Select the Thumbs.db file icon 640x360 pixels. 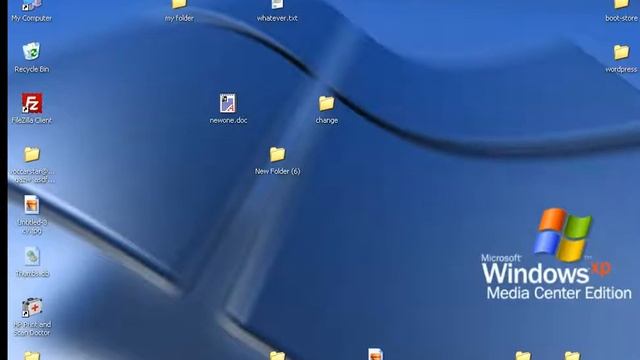click(x=31, y=257)
